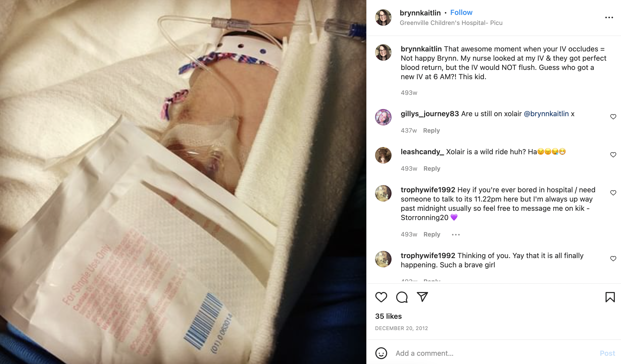
Task: Reply to leashcandy_'s comment
Action: tap(432, 169)
